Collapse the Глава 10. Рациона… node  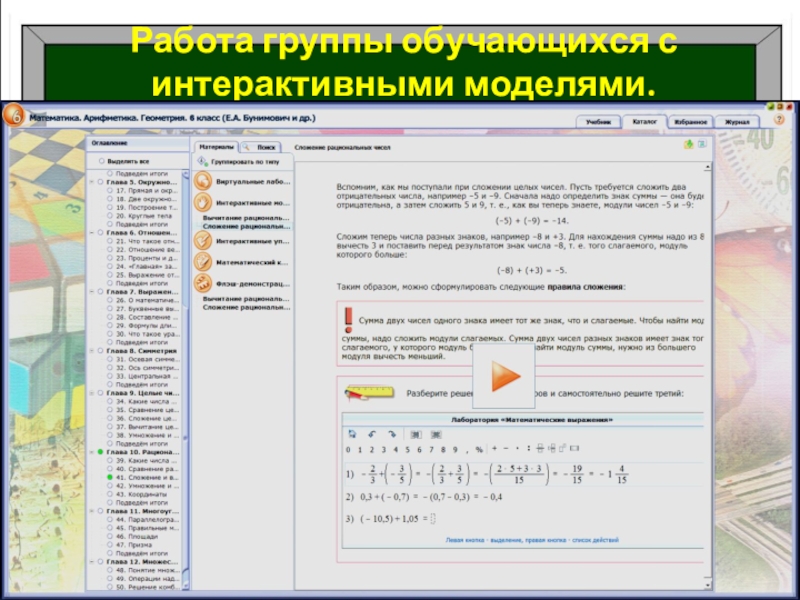click(x=92, y=452)
